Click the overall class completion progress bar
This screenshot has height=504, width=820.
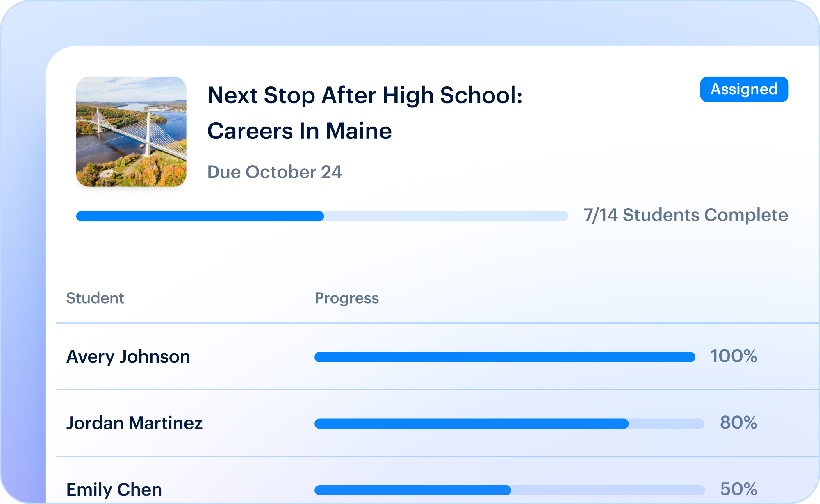322,216
